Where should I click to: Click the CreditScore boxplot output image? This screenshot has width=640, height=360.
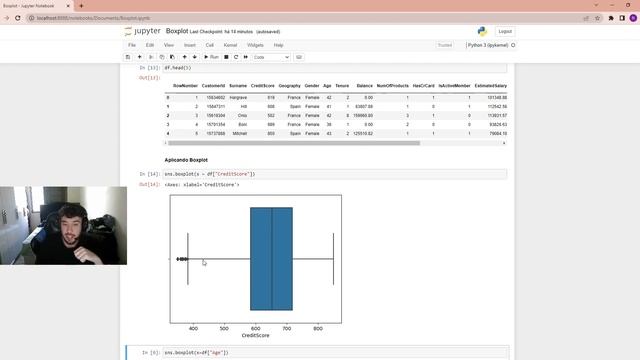[x=256, y=267]
